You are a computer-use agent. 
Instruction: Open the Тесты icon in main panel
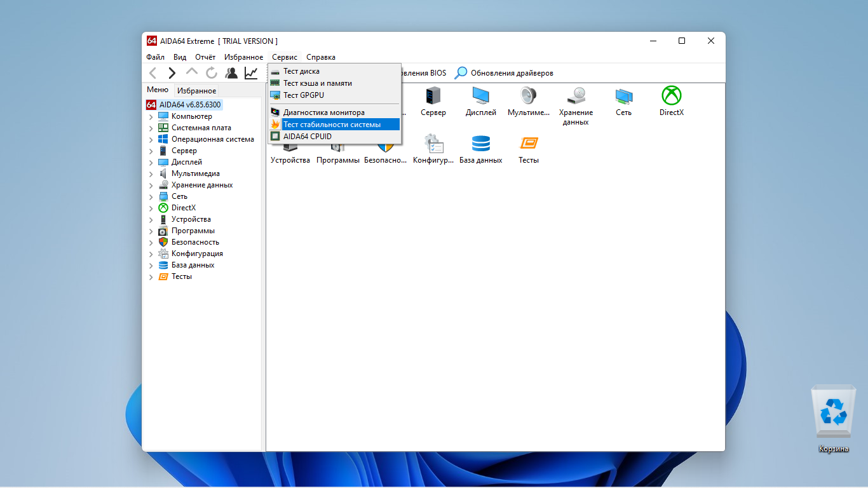point(529,144)
